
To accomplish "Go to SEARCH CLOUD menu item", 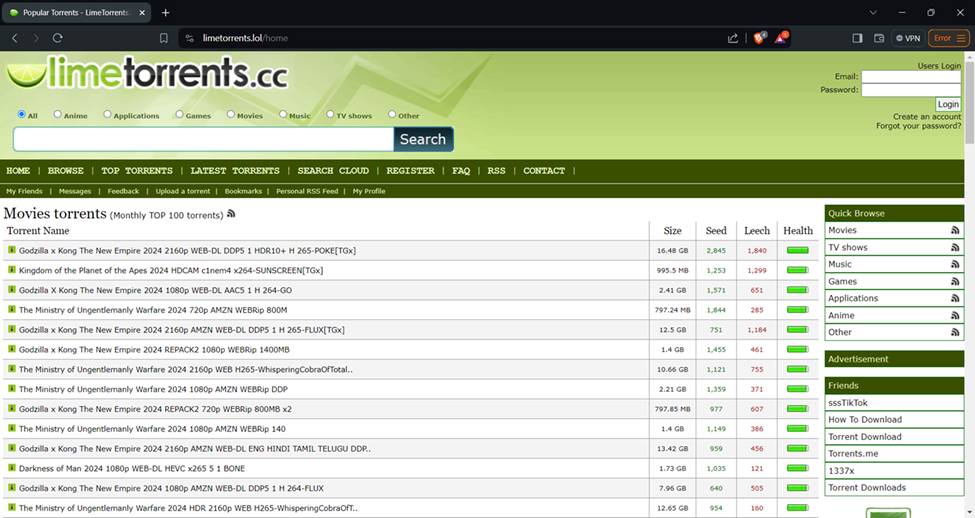I will [333, 171].
